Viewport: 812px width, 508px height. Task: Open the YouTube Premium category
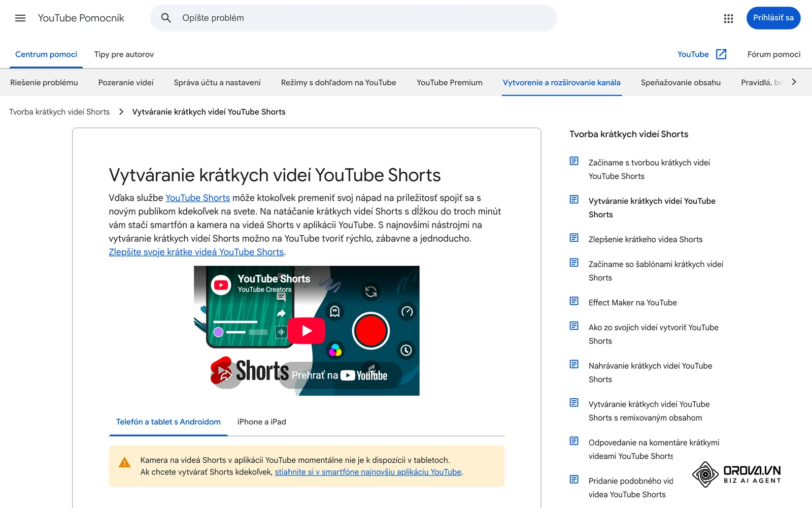(x=450, y=83)
